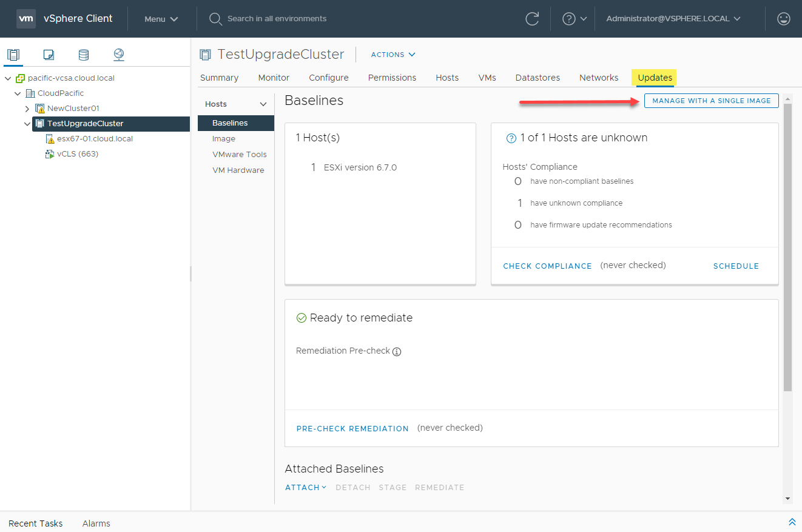Switch to the Monitor tab
The width and height of the screenshot is (802, 532).
click(274, 78)
